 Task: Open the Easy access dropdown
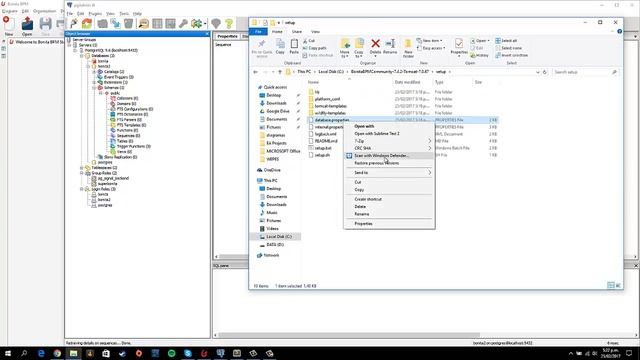pyautogui.click(x=431, y=48)
